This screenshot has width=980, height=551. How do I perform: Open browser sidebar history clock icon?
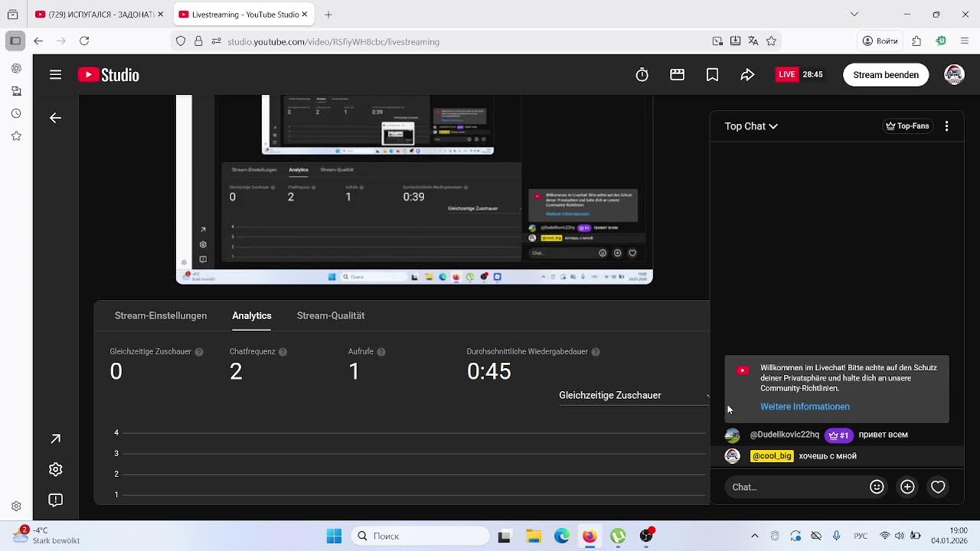16,113
